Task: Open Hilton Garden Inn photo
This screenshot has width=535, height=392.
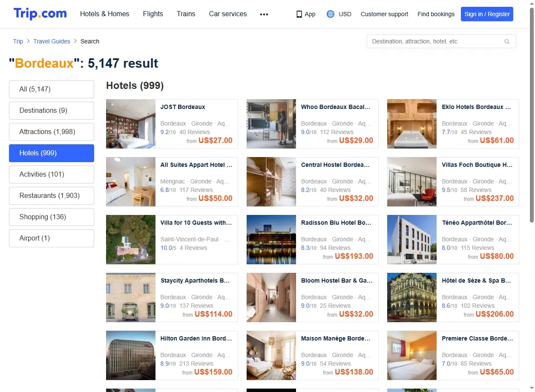Action: point(131,355)
